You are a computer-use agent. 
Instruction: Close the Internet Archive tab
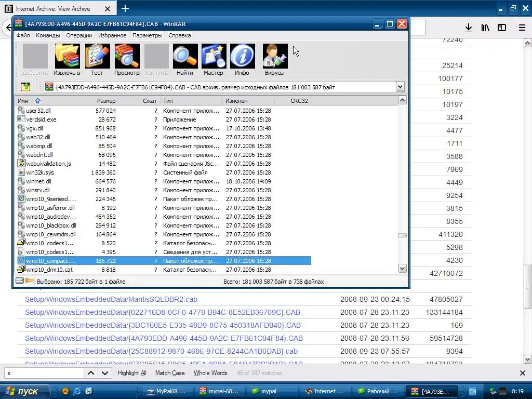click(x=107, y=9)
